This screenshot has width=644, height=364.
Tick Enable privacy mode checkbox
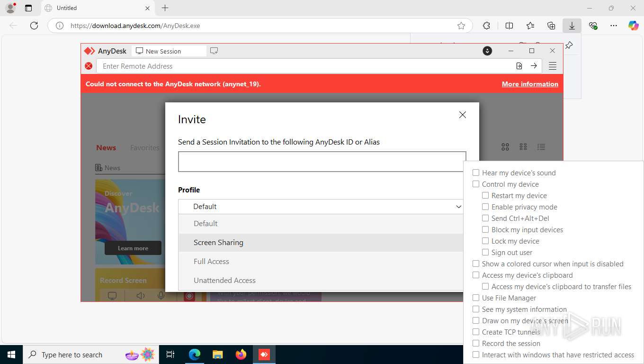(x=485, y=207)
